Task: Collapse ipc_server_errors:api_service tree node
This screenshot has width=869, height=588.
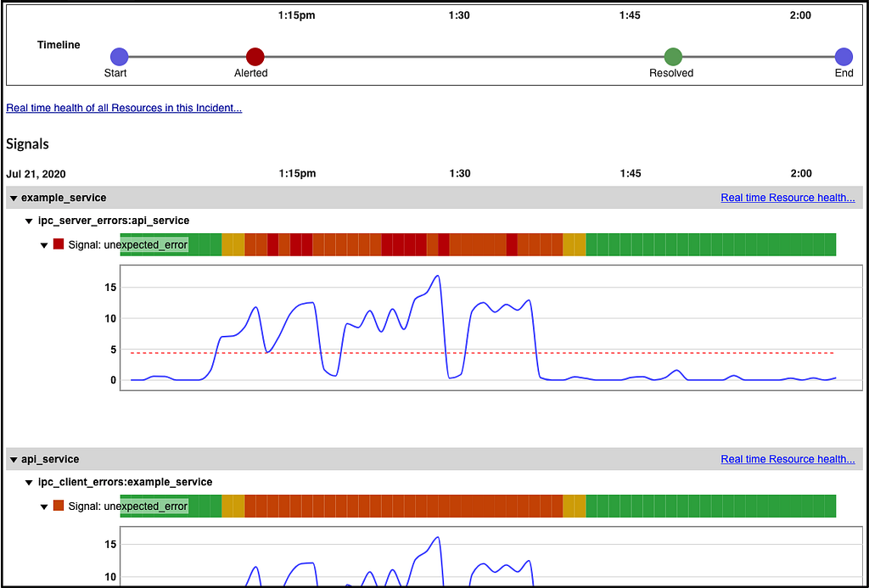Action: coord(29,221)
